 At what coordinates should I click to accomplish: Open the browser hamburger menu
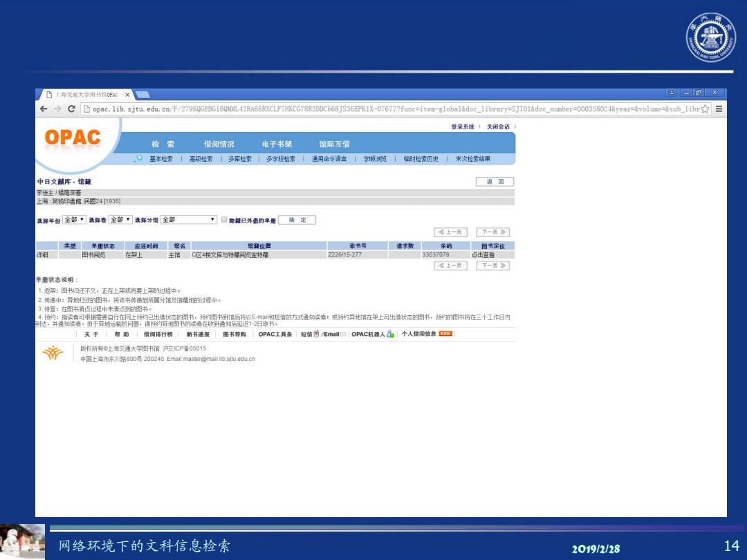pyautogui.click(x=719, y=109)
